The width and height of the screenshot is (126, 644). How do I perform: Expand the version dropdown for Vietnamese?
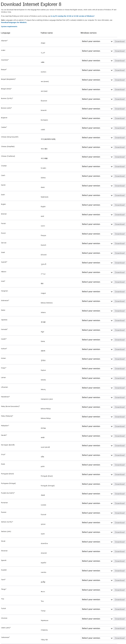tap(97, 638)
